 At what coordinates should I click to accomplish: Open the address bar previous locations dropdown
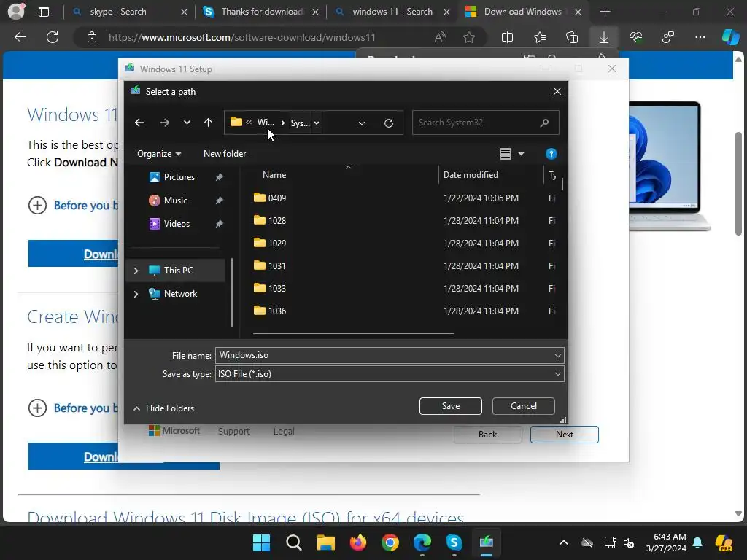click(362, 122)
